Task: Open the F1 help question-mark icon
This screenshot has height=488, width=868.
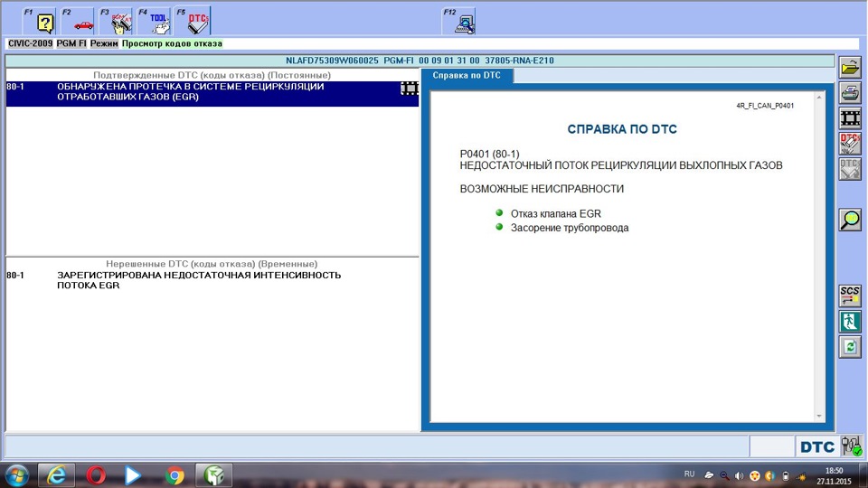Action: [x=40, y=21]
